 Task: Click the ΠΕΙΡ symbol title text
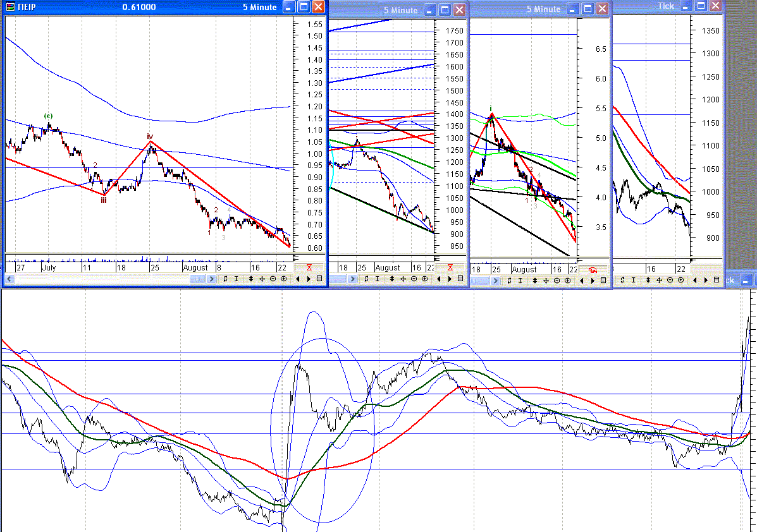[x=27, y=7]
